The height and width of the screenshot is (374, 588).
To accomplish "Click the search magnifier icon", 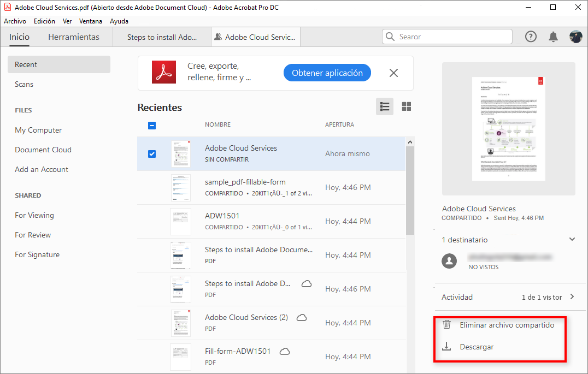I will tap(390, 37).
